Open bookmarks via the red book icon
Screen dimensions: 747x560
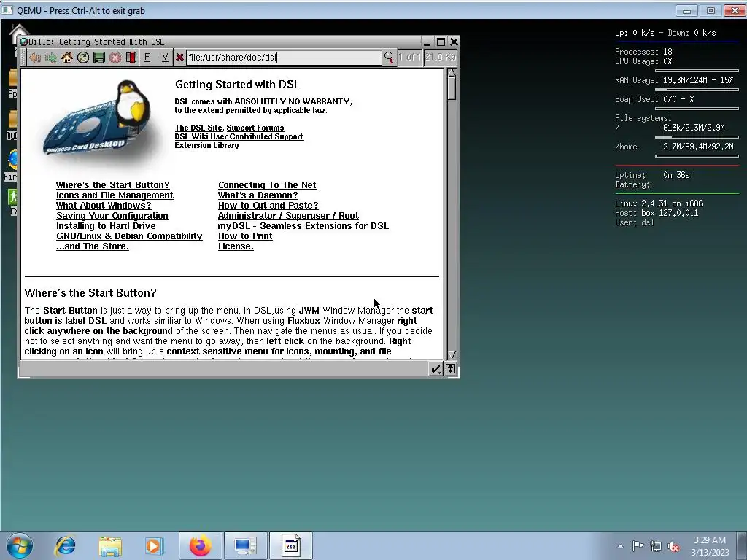pos(131,58)
